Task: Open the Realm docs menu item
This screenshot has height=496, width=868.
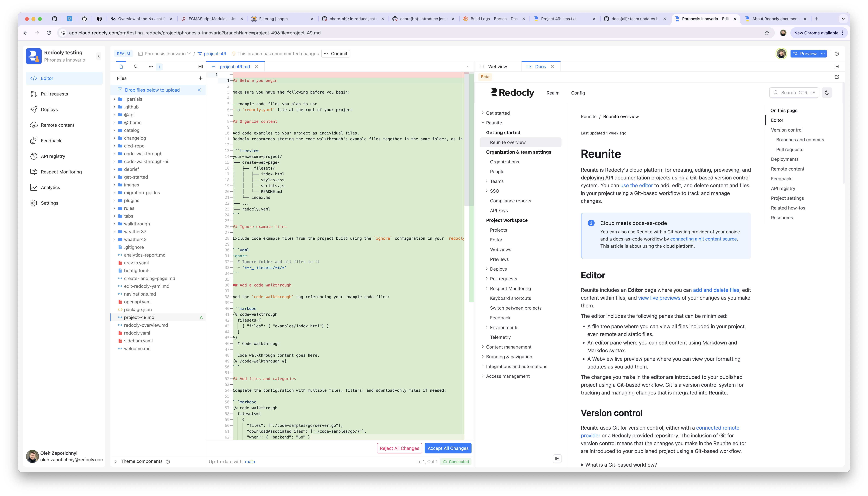Action: tap(553, 93)
